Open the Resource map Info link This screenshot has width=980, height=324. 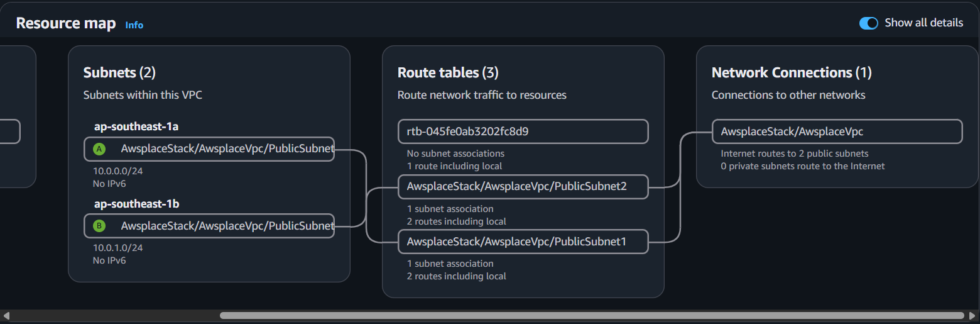[134, 25]
